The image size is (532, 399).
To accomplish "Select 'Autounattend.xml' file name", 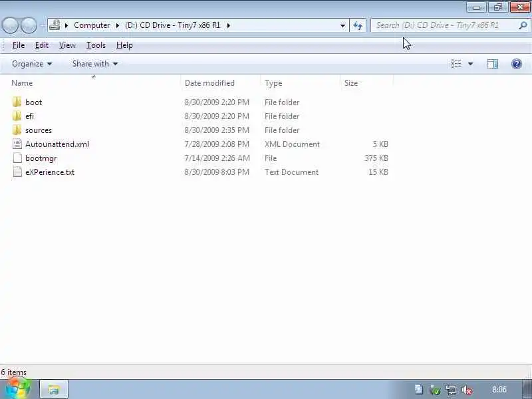I will 57,144.
